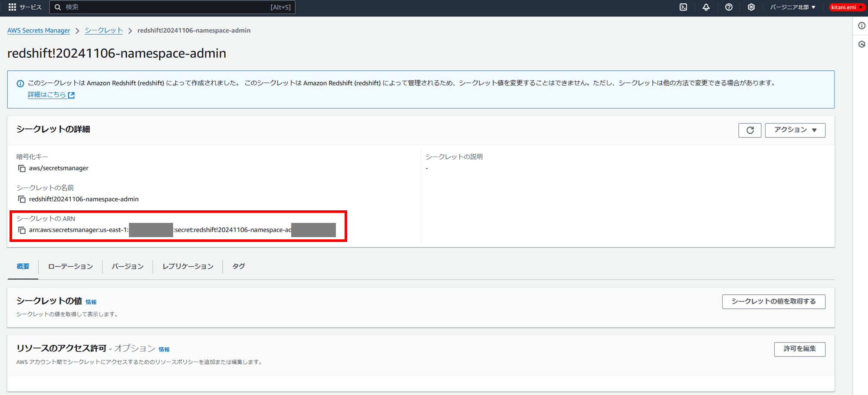
Task: Click the page heading redshift!20241106-namespace-admin
Action: [x=117, y=53]
